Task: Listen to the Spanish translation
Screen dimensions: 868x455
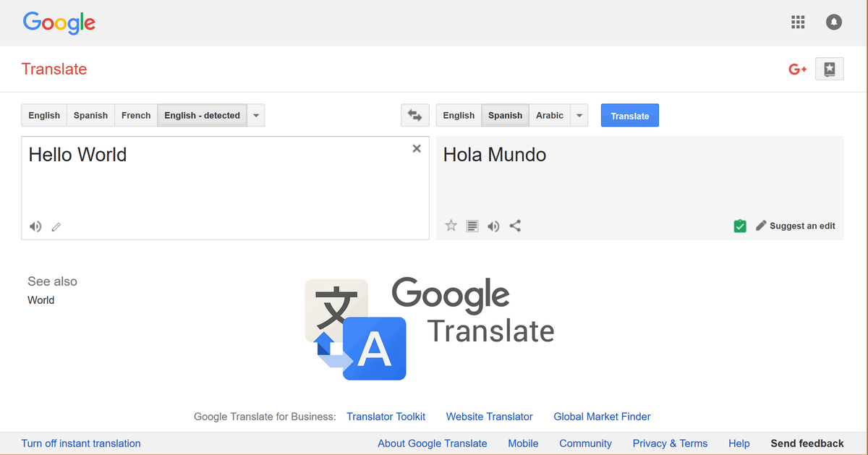Action: [493, 226]
